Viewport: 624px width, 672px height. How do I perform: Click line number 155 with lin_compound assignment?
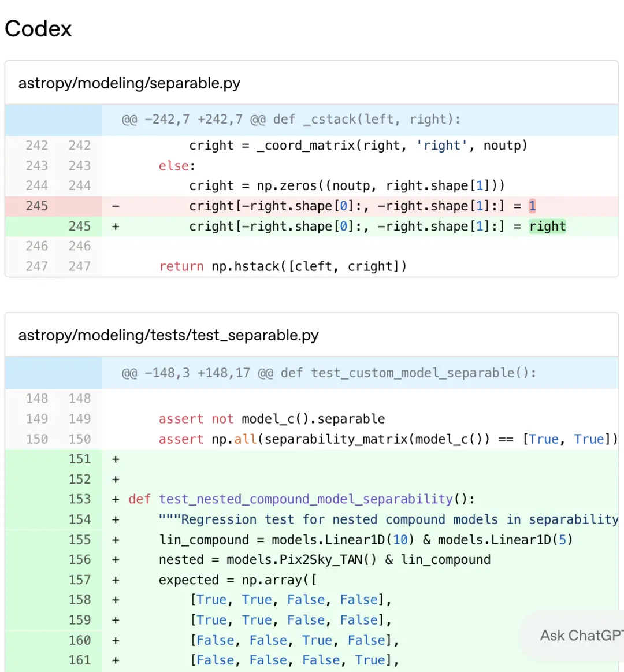pyautogui.click(x=80, y=540)
